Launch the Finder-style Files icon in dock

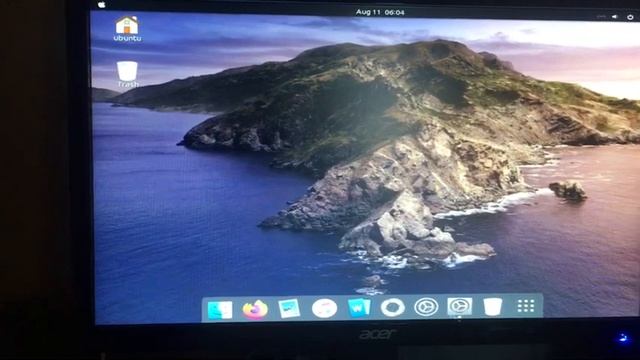(220, 310)
